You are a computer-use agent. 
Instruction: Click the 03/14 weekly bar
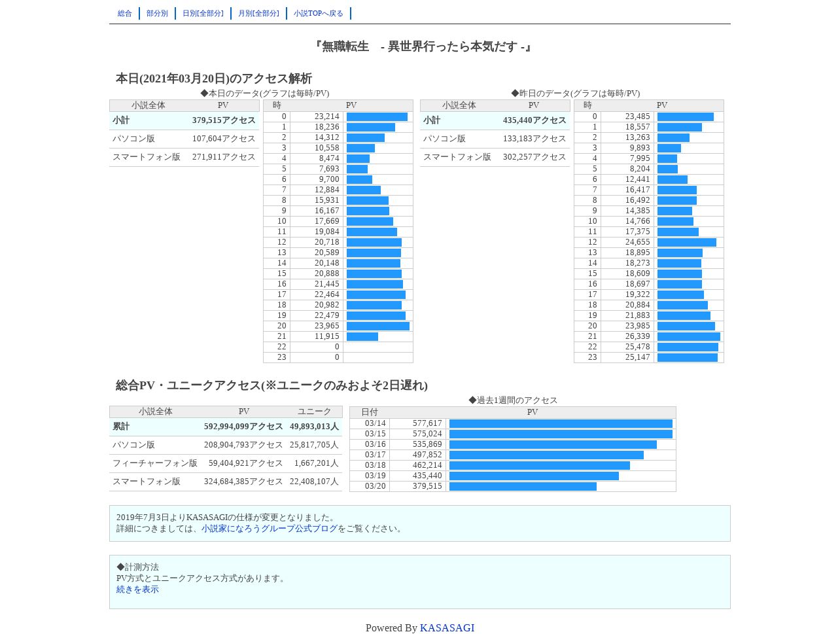(561, 424)
